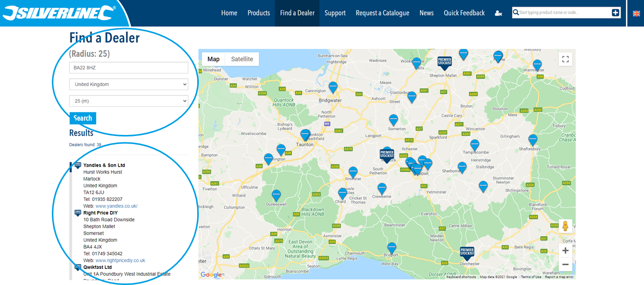644x285 pixels.
Task: Click the dealer pin at Glastonbury
Action: (x=412, y=97)
